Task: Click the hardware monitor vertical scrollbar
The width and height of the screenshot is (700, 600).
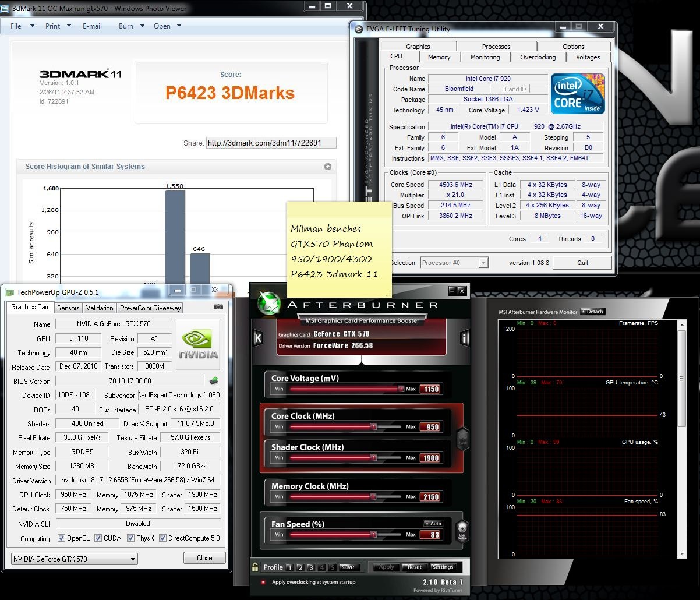Action: 682,439
